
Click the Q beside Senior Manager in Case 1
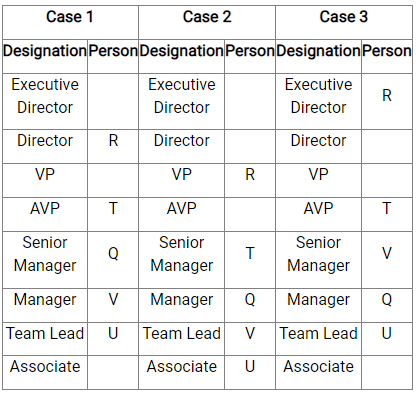(113, 253)
